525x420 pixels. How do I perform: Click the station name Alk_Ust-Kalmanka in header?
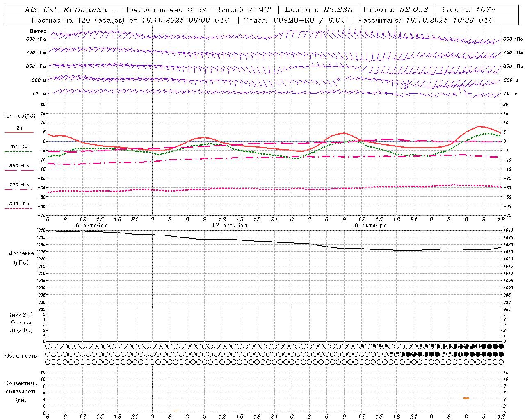point(66,10)
